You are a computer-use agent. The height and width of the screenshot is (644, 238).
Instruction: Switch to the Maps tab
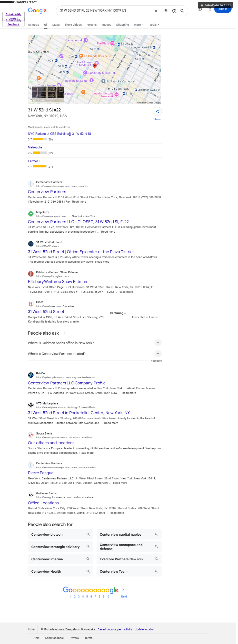pyautogui.click(x=56, y=25)
